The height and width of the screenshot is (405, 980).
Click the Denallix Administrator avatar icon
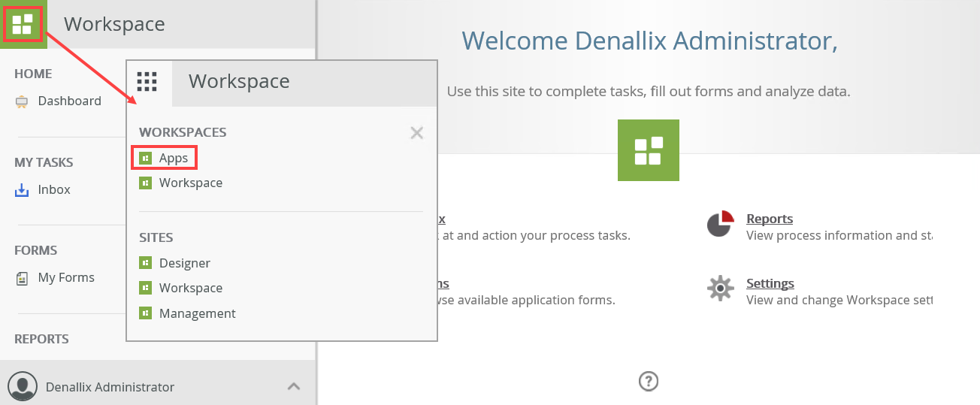click(23, 386)
